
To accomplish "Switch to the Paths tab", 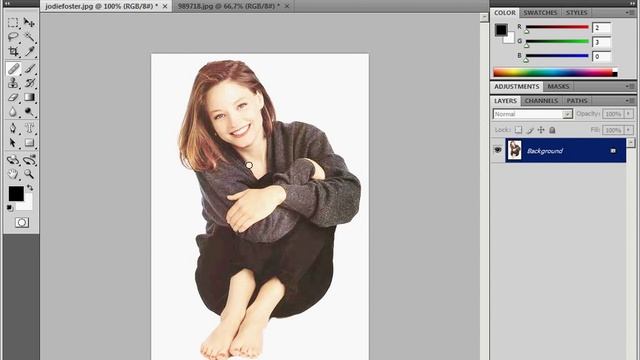I will pos(577,100).
